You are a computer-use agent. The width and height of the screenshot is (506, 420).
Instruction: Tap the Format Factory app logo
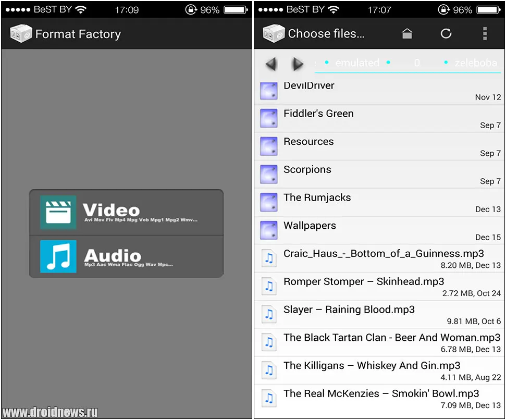tap(21, 33)
